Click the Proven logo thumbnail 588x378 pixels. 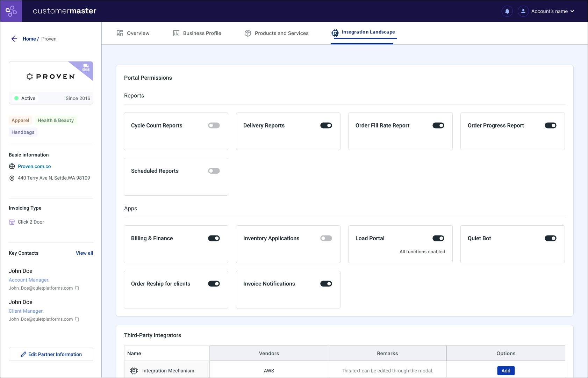pos(51,77)
